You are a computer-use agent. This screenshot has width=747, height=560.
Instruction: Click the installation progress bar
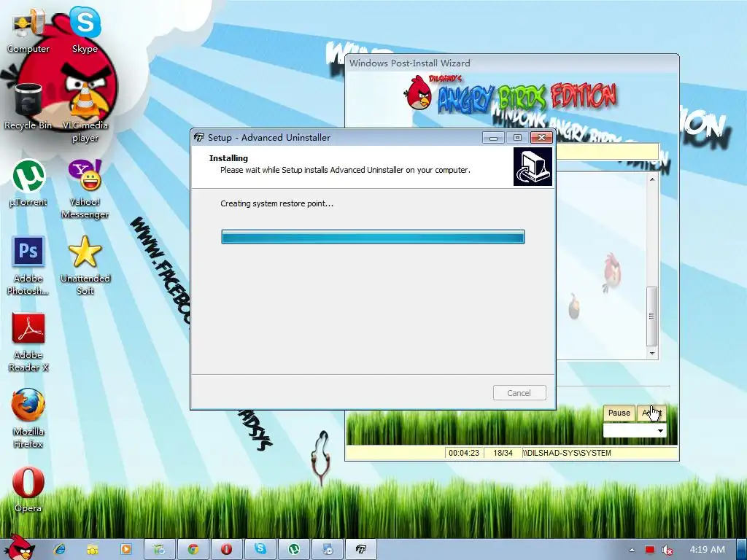pyautogui.click(x=373, y=237)
